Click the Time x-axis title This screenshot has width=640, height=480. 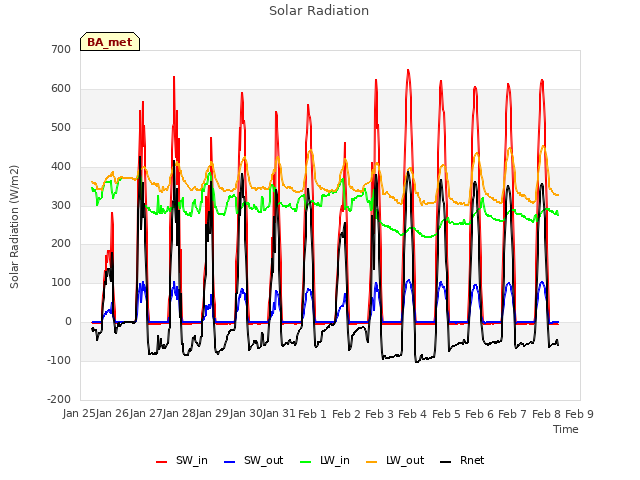tap(566, 429)
